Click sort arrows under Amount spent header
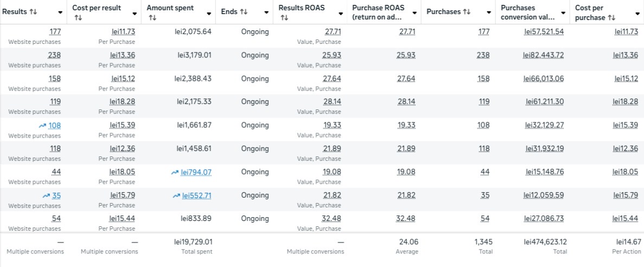Image resolution: width=644 pixels, height=267 pixels. pos(151,18)
